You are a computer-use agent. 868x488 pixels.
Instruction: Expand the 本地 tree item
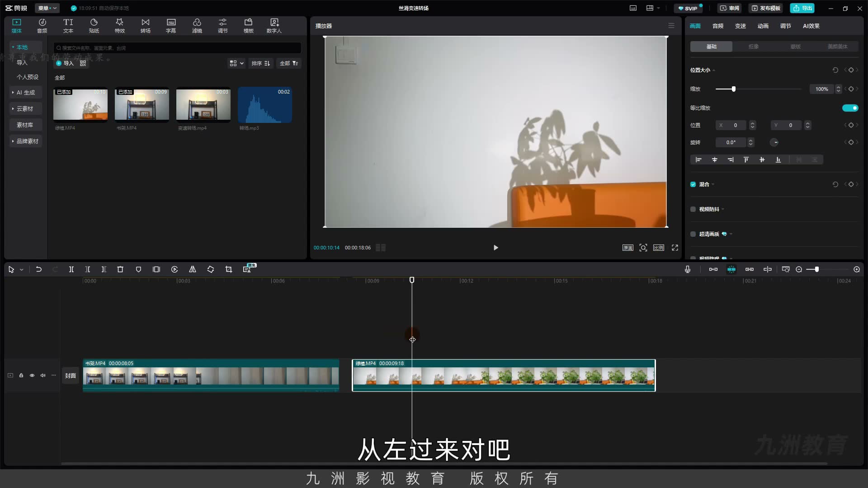click(13, 47)
